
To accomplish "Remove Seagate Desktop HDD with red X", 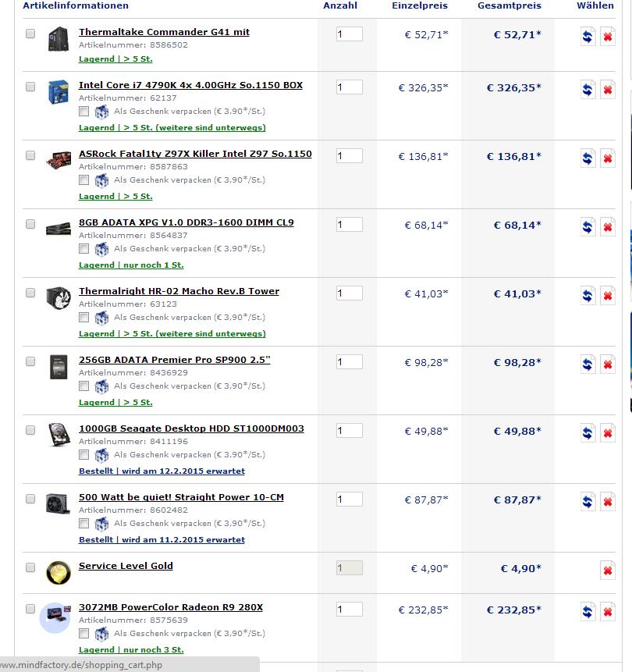I will (608, 433).
